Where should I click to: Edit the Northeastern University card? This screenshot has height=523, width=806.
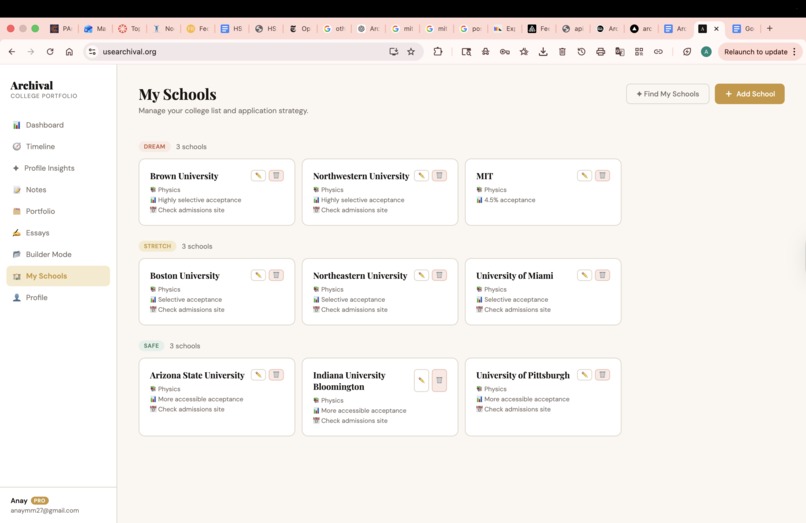[422, 275]
